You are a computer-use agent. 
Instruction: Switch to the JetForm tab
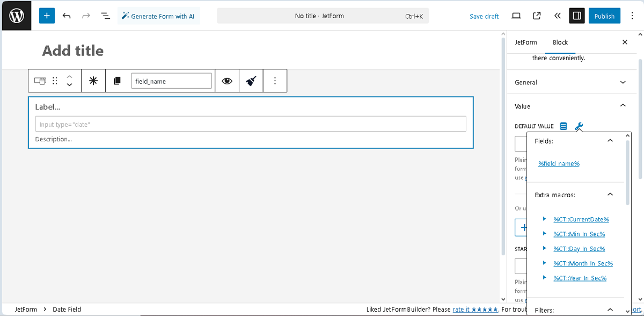[x=526, y=42]
